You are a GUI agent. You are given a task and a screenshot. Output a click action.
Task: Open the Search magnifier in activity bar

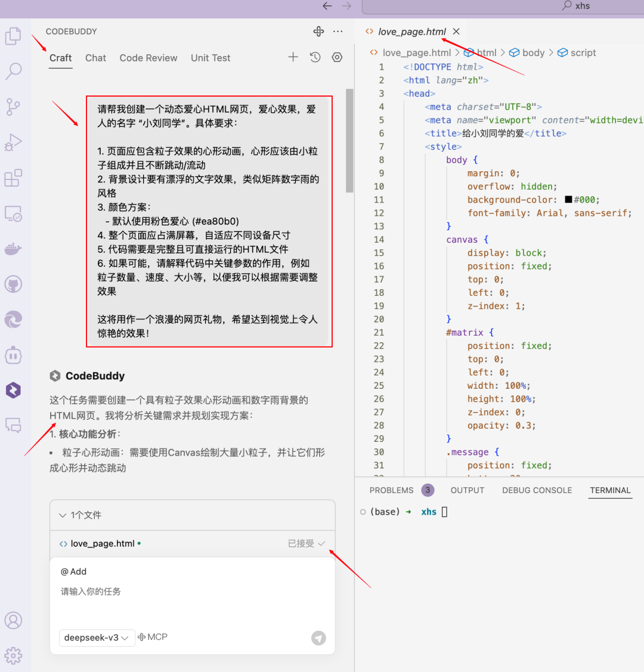(x=13, y=71)
